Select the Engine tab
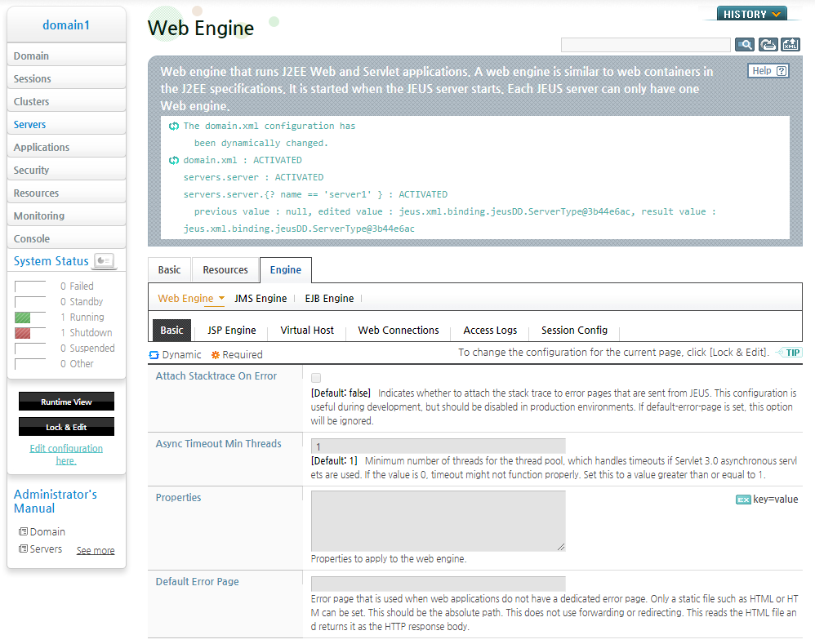815x644 pixels. [x=285, y=270]
